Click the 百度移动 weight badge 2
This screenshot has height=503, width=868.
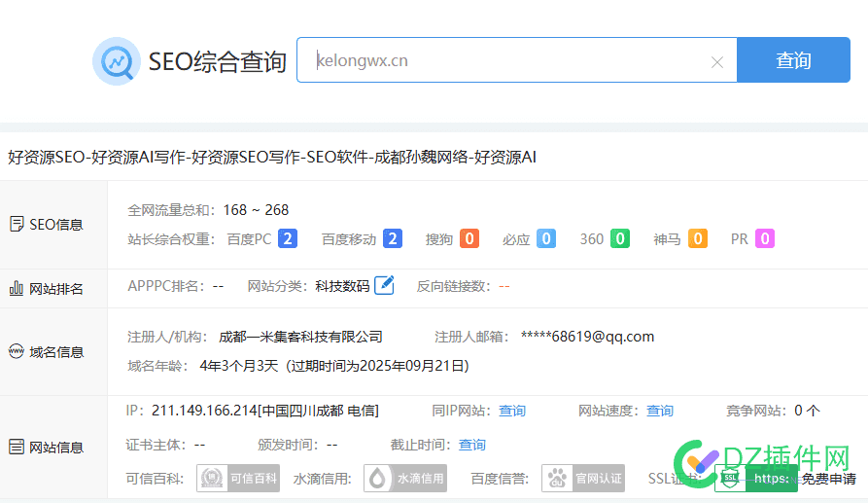(x=393, y=238)
